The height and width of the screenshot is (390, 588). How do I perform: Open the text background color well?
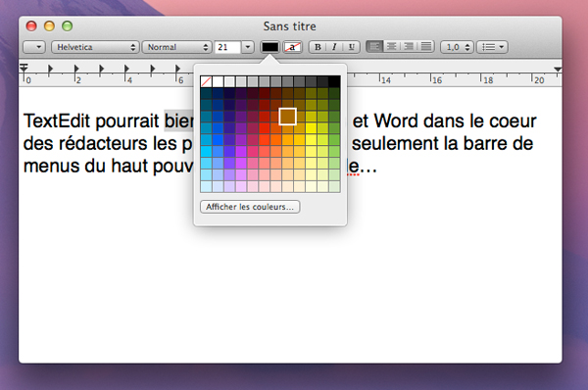click(x=292, y=47)
